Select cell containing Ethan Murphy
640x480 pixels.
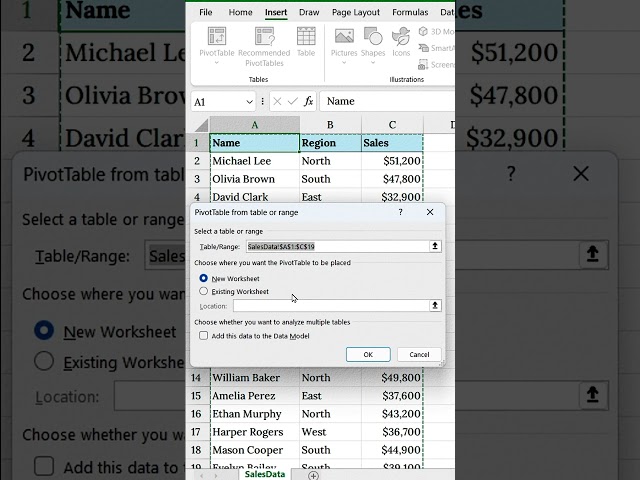[255, 413]
